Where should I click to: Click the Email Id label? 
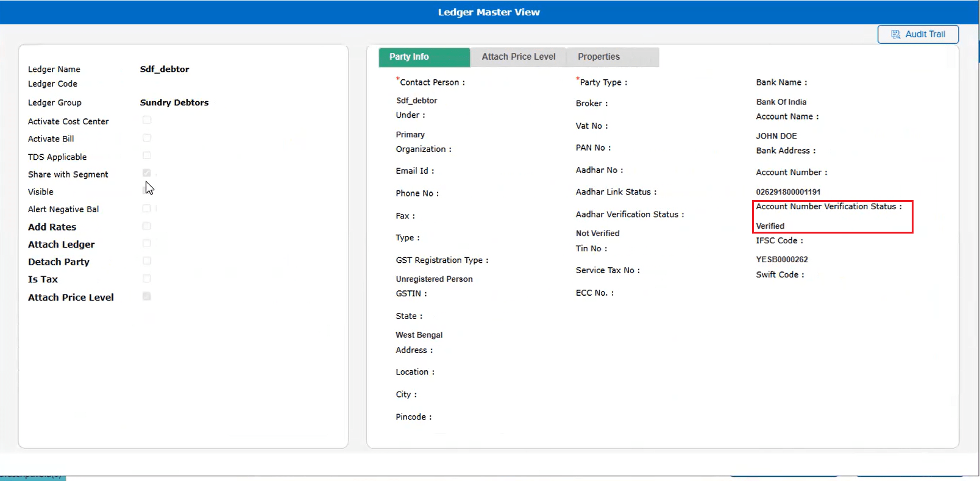coord(414,171)
